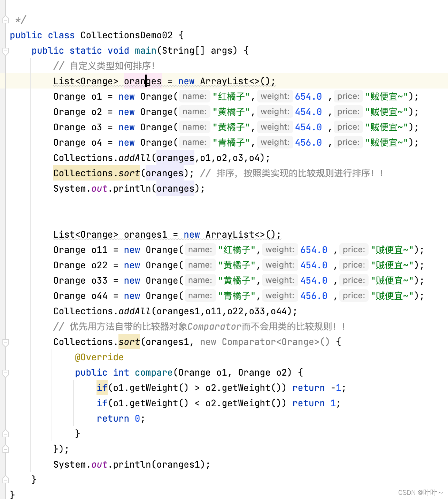Screen dimensions: 448x499
Task: Click the System.out.println(oranges) statement
Action: point(129,189)
